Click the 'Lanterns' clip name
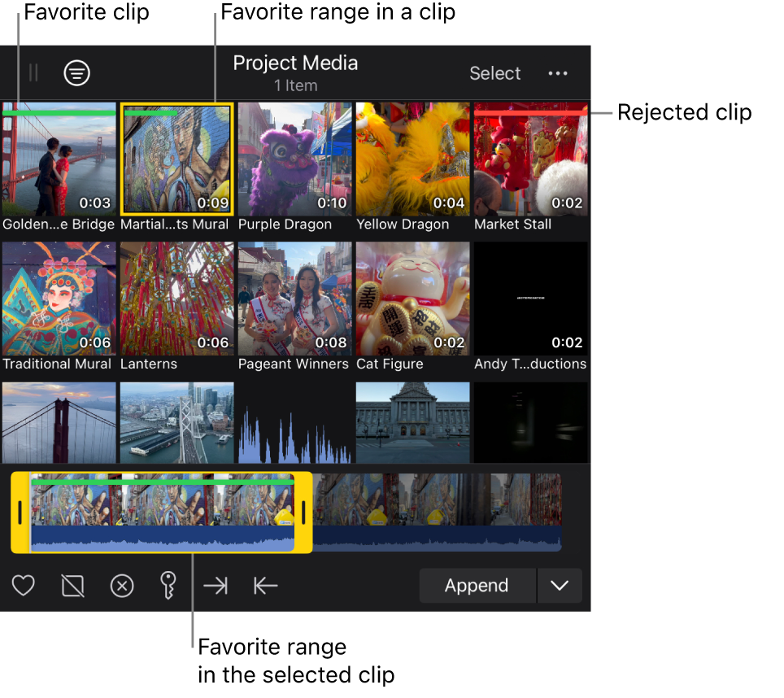The width and height of the screenshot is (784, 698). click(x=149, y=364)
